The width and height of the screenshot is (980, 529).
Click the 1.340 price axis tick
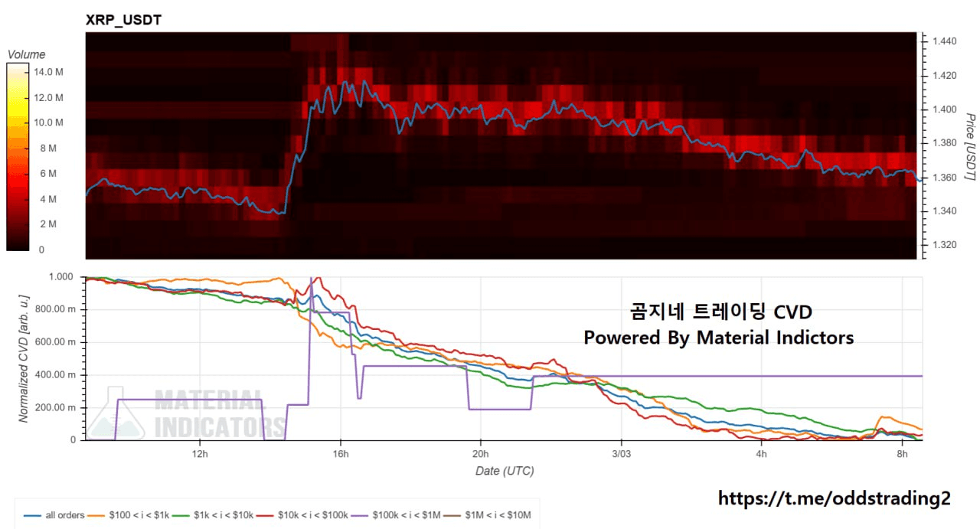pos(946,211)
